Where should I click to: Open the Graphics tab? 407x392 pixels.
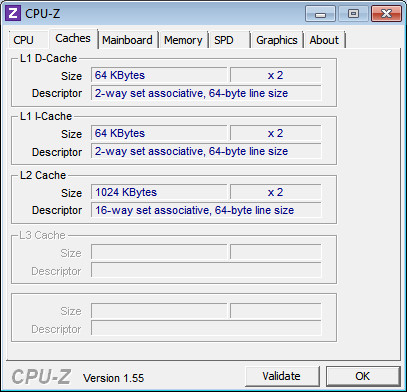coord(277,40)
